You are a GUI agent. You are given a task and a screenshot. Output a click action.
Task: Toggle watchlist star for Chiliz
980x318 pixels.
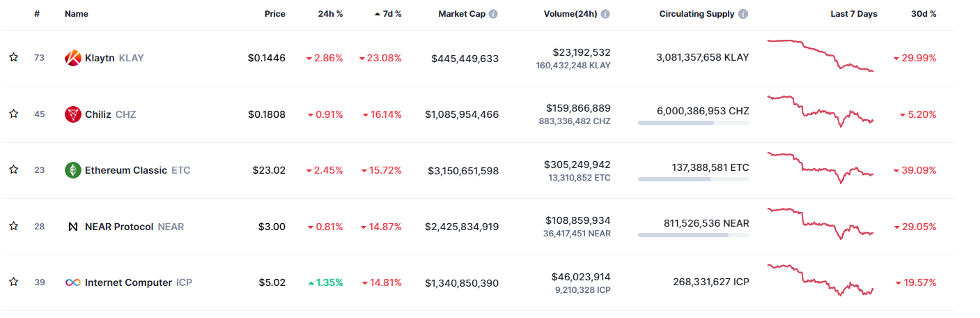[13, 114]
